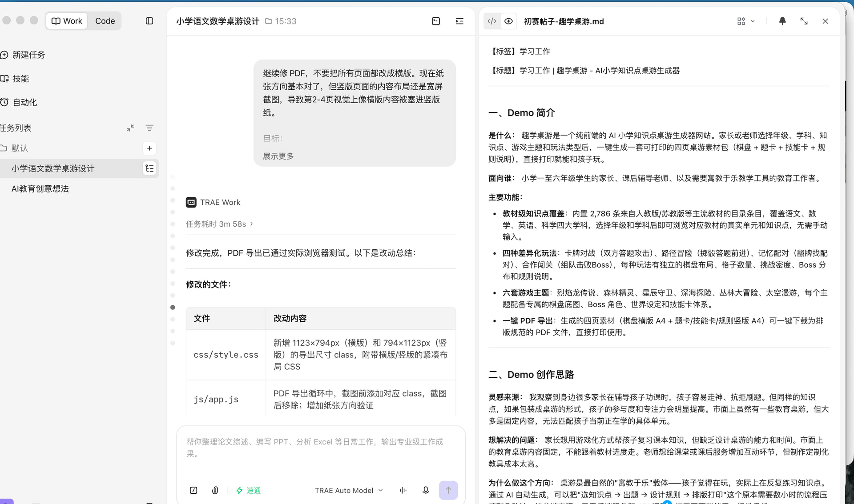
Task: Click the pin icon in preview header
Action: pyautogui.click(x=782, y=21)
